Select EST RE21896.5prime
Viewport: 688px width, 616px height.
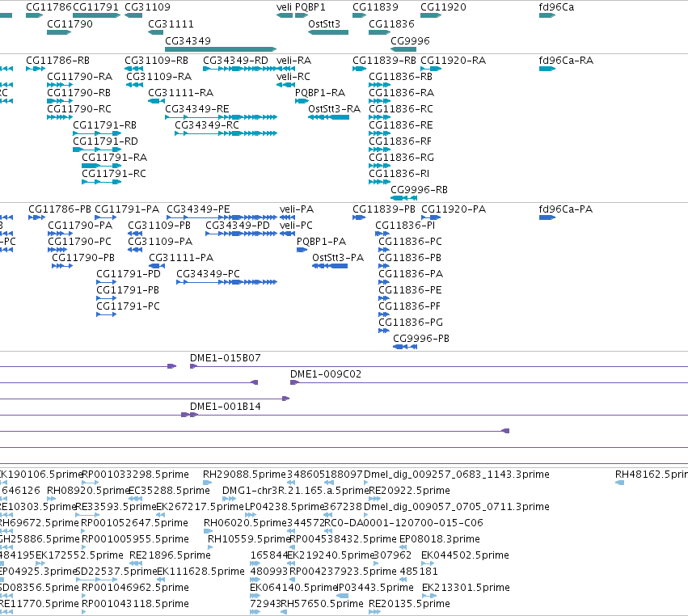(170, 555)
